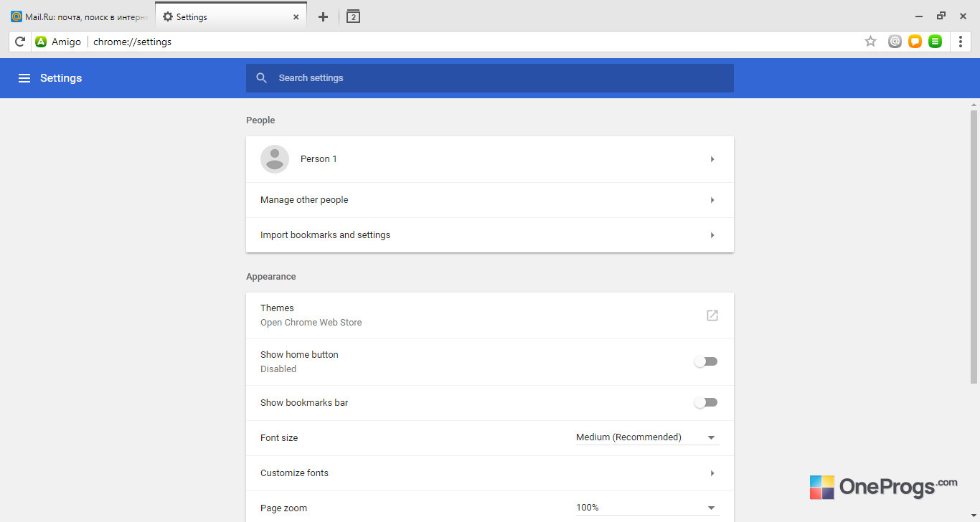The image size is (980, 522).
Task: Click the Person 1 name
Action: (319, 159)
